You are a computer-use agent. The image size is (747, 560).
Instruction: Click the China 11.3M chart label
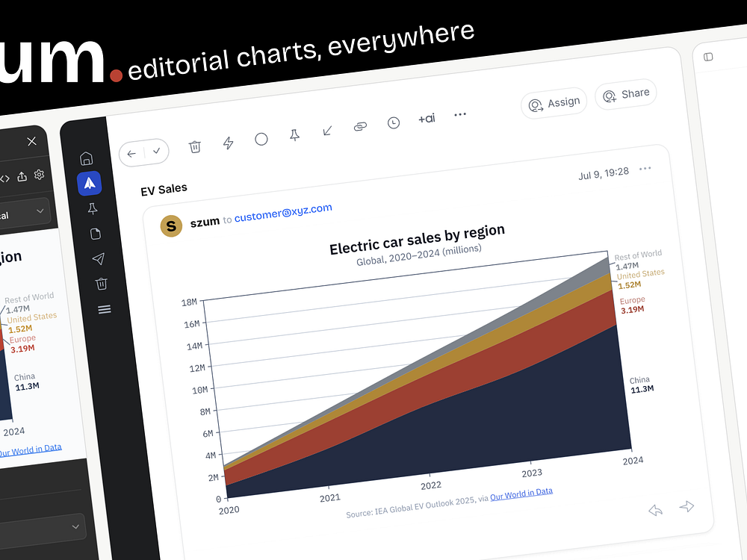click(641, 385)
